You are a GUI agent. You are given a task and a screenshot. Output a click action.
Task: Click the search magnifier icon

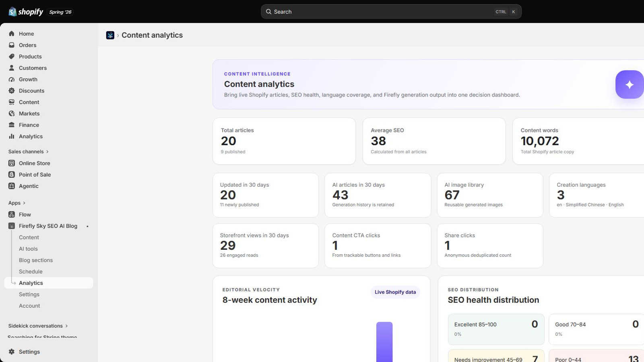pyautogui.click(x=268, y=12)
